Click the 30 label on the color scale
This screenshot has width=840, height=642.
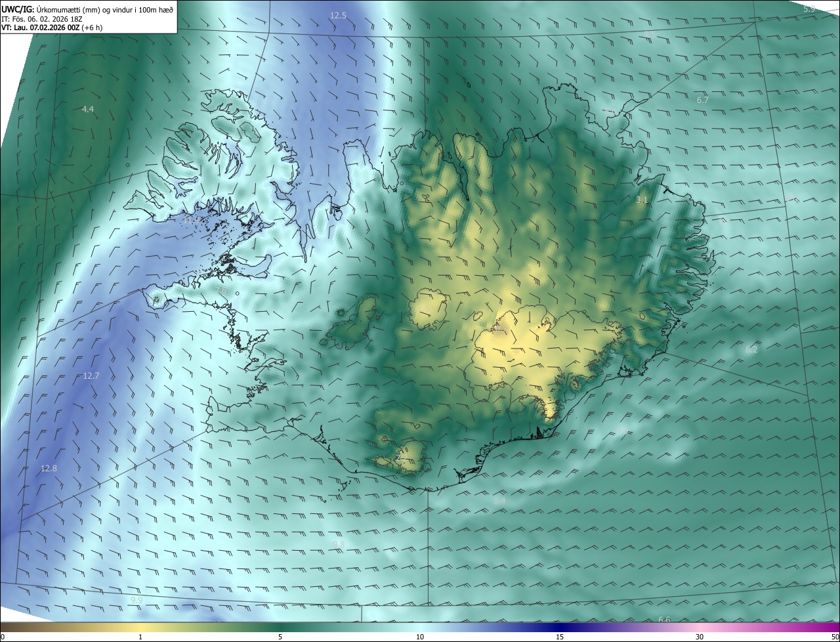[700, 637]
